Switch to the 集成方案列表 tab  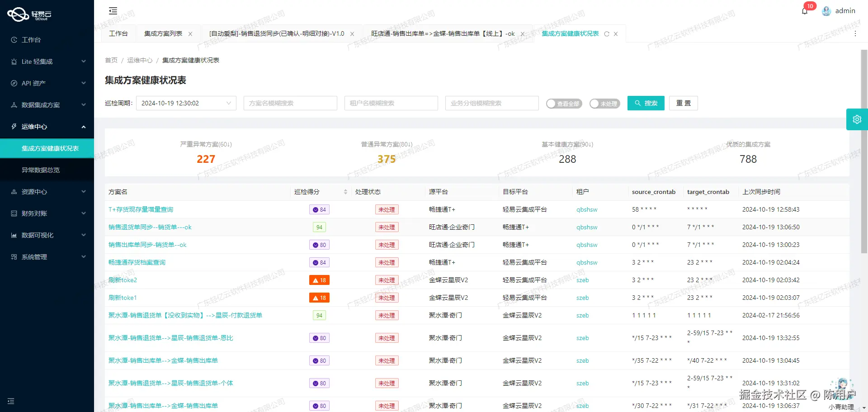click(x=164, y=33)
